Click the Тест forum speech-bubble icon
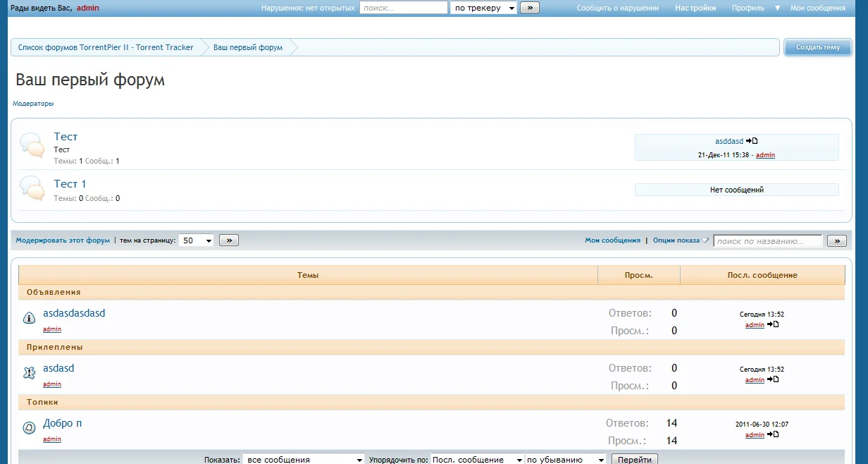Image resolution: width=868 pixels, height=464 pixels. (32, 145)
